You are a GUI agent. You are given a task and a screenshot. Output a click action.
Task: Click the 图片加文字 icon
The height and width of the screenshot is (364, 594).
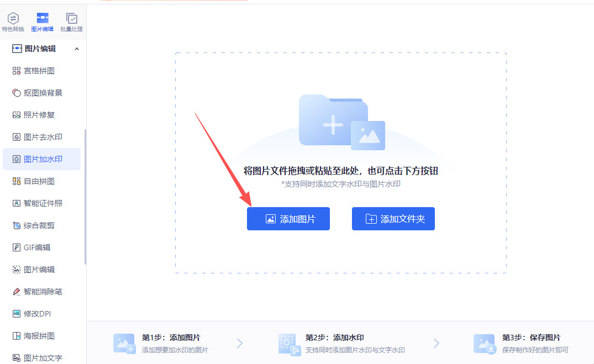click(16, 358)
